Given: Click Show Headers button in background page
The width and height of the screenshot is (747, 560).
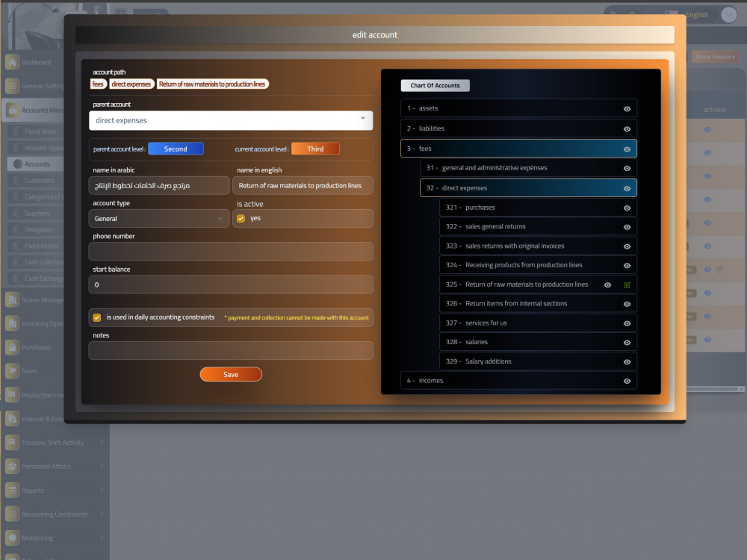Looking at the screenshot, I should (x=715, y=57).
